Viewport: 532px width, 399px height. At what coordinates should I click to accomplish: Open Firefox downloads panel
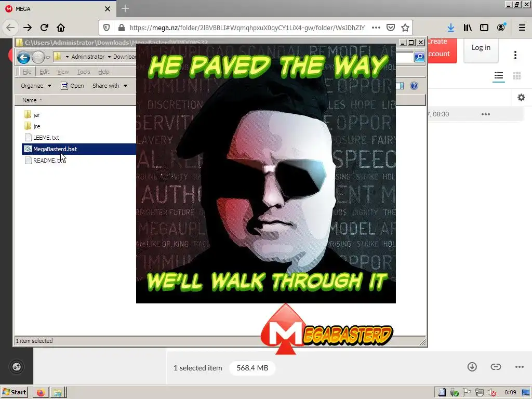coord(451,28)
